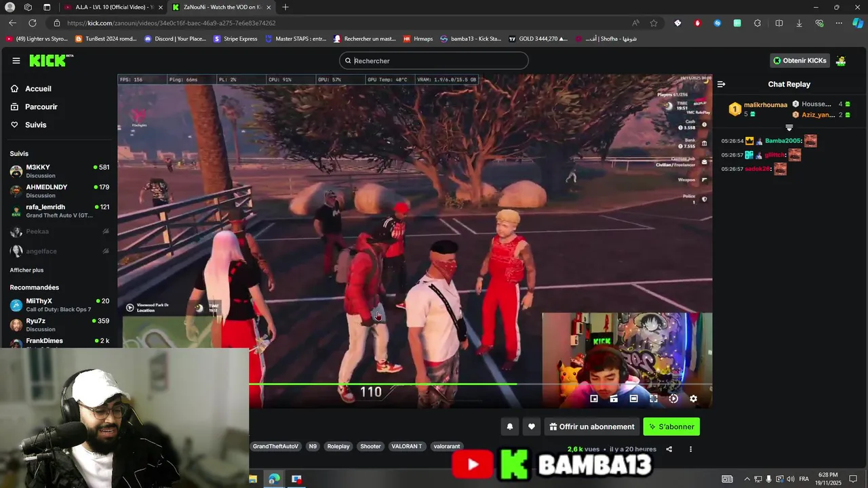Open the taskbar clock and date
The height and width of the screenshot is (488, 868).
828,479
